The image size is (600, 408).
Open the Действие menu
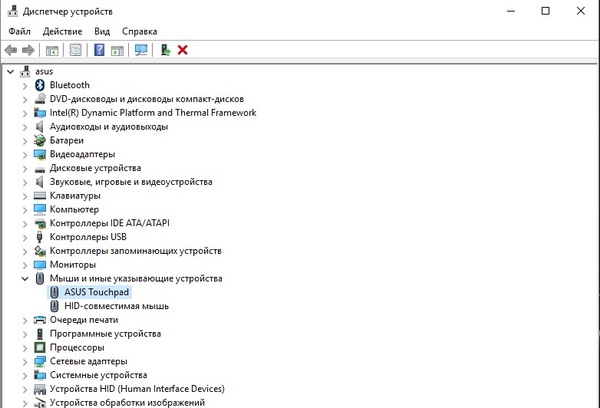pyautogui.click(x=62, y=31)
